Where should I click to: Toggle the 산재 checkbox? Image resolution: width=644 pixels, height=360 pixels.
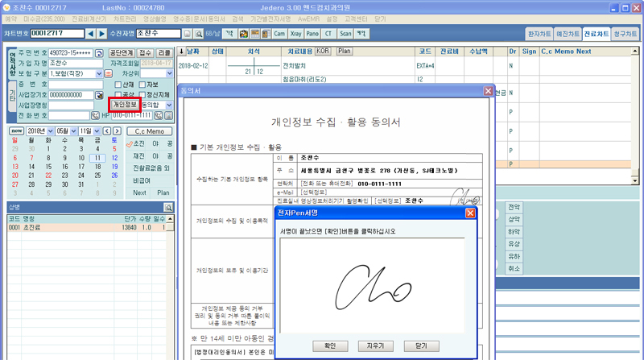pyautogui.click(x=118, y=84)
